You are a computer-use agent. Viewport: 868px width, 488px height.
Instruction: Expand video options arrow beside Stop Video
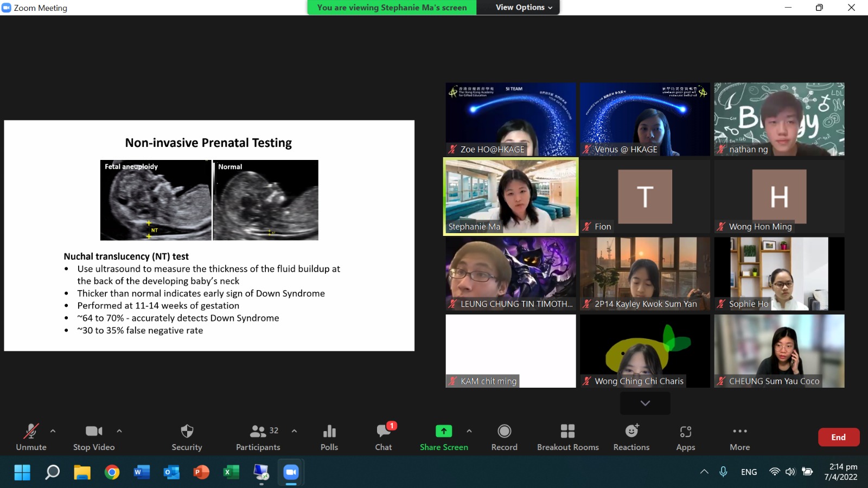click(x=119, y=431)
